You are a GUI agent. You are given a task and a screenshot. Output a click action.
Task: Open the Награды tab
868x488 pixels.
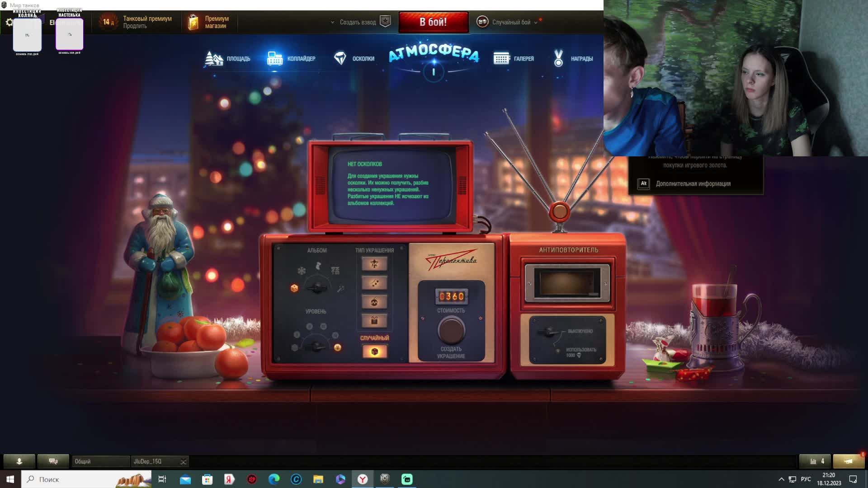(573, 59)
